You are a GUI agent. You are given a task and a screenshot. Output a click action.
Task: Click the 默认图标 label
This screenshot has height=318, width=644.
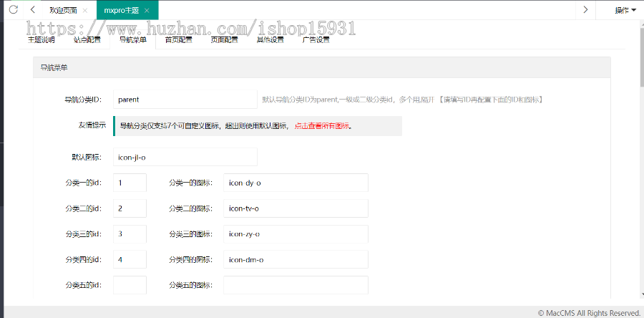(87, 157)
